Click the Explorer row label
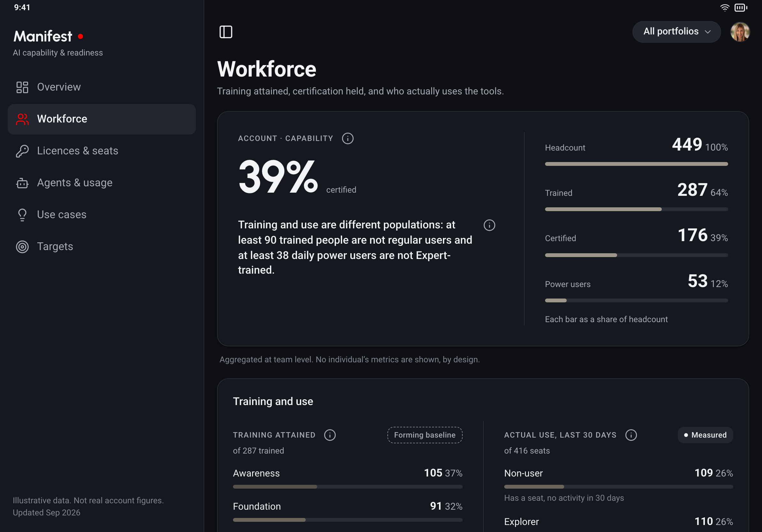The width and height of the screenshot is (762, 532). point(521,522)
